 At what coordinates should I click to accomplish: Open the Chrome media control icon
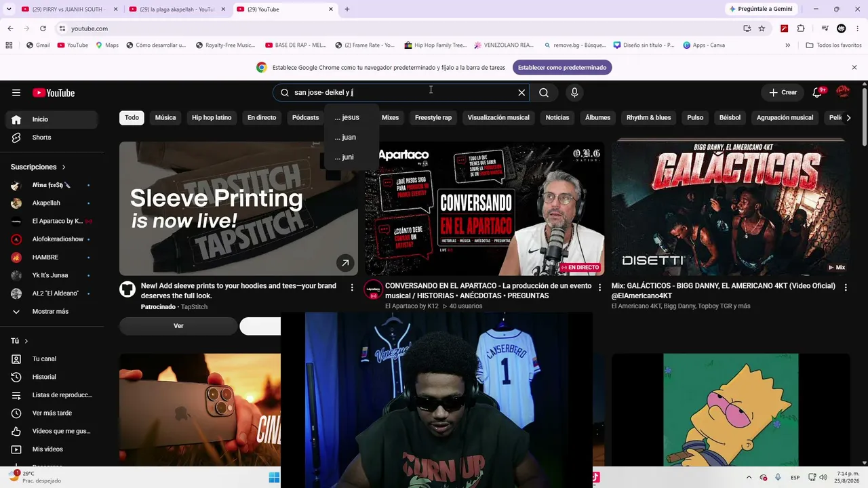tap(825, 28)
